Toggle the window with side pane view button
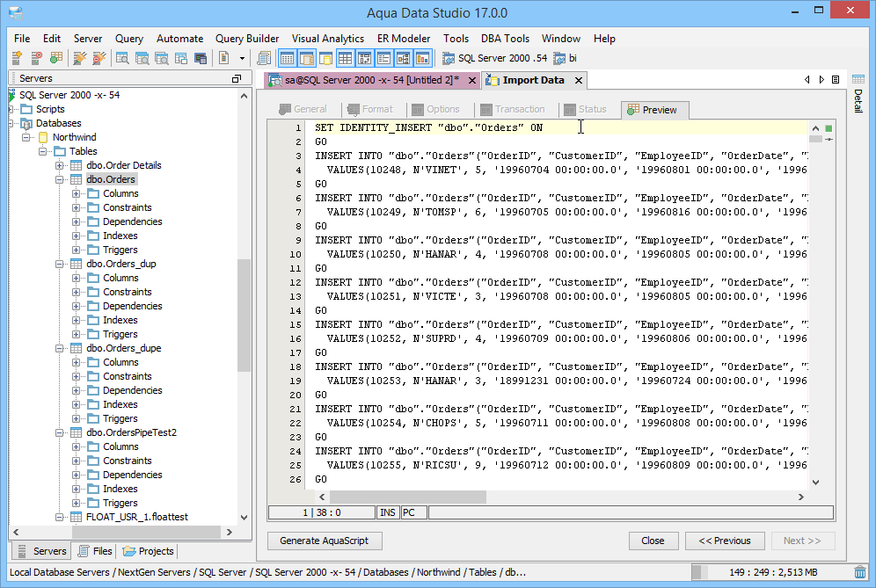This screenshot has height=588, width=876. pos(307,58)
